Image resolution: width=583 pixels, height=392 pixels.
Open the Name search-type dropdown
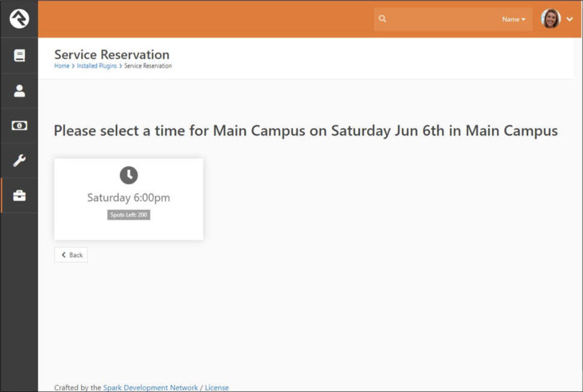click(x=513, y=19)
